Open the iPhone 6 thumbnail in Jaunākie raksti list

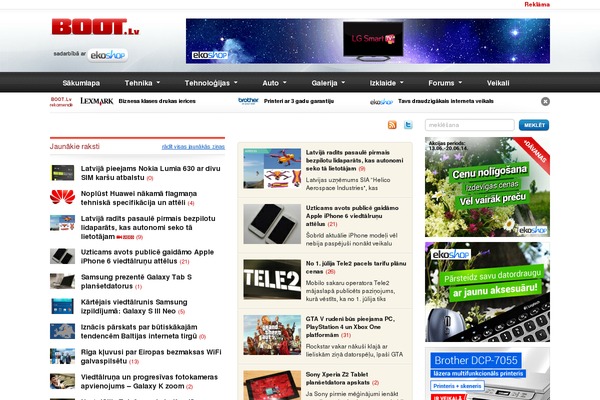[62, 256]
